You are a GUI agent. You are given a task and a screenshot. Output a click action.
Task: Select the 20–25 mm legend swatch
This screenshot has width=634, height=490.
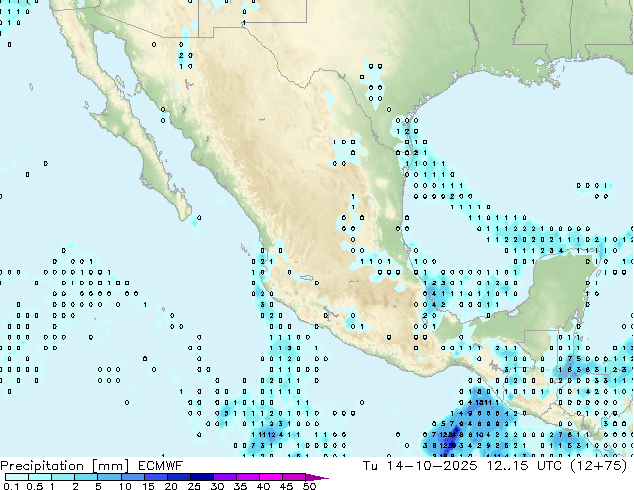[x=178, y=477]
